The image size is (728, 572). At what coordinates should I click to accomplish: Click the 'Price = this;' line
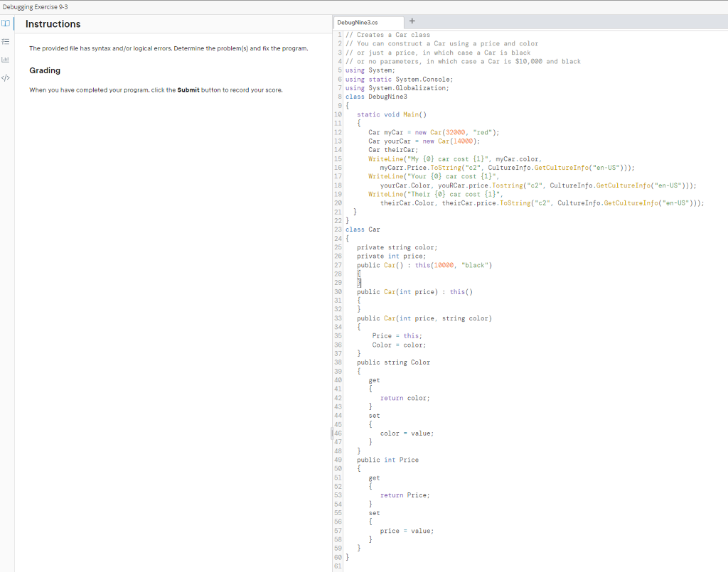pyautogui.click(x=397, y=336)
